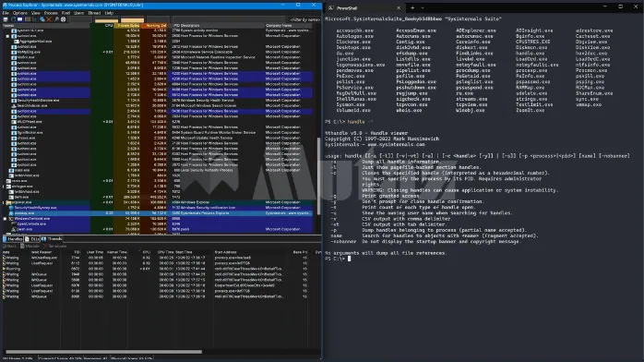Select the SecurityHealthSystray.exe process row
The width and height of the screenshot is (644, 362).
(x=158, y=208)
